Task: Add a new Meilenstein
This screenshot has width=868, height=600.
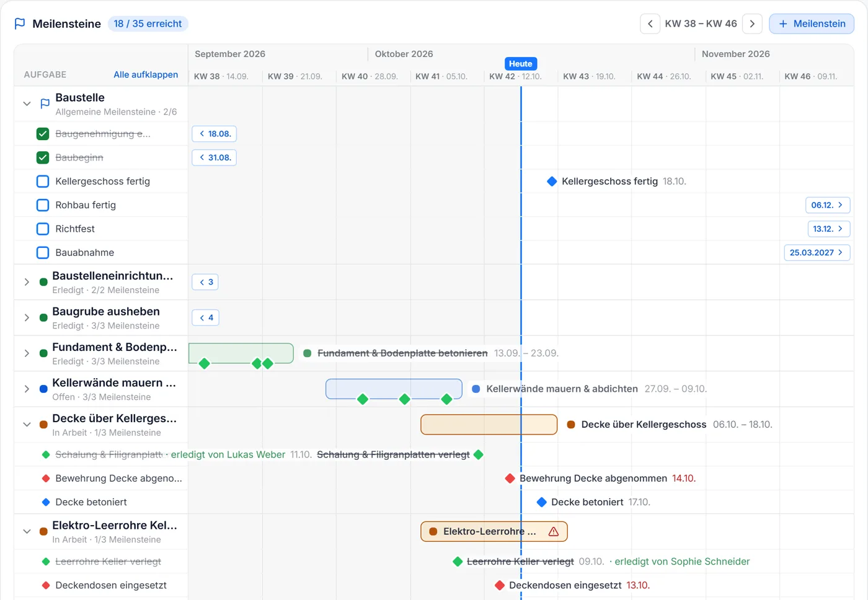Action: (x=812, y=24)
